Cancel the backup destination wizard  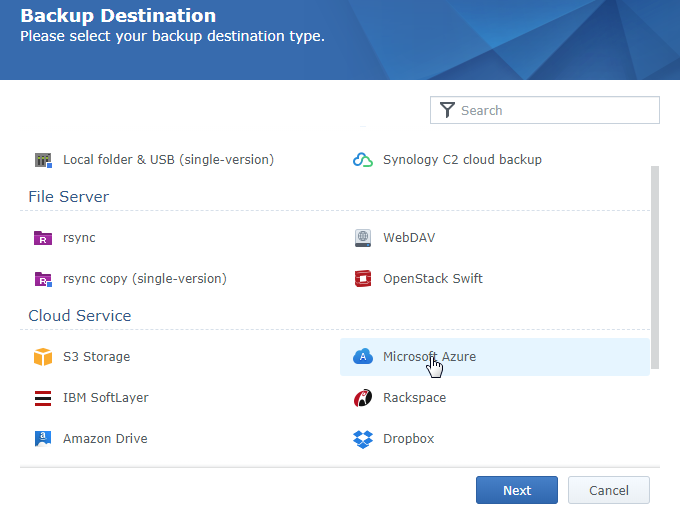click(608, 490)
